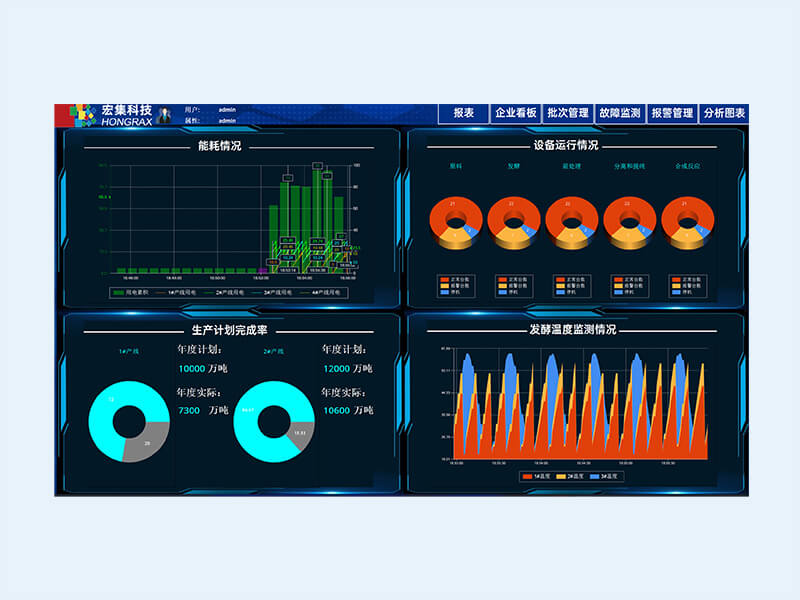Viewport: 800px width, 600px height.
Task: Click the 2#温度 yellow legend swatch
Action: point(562,477)
